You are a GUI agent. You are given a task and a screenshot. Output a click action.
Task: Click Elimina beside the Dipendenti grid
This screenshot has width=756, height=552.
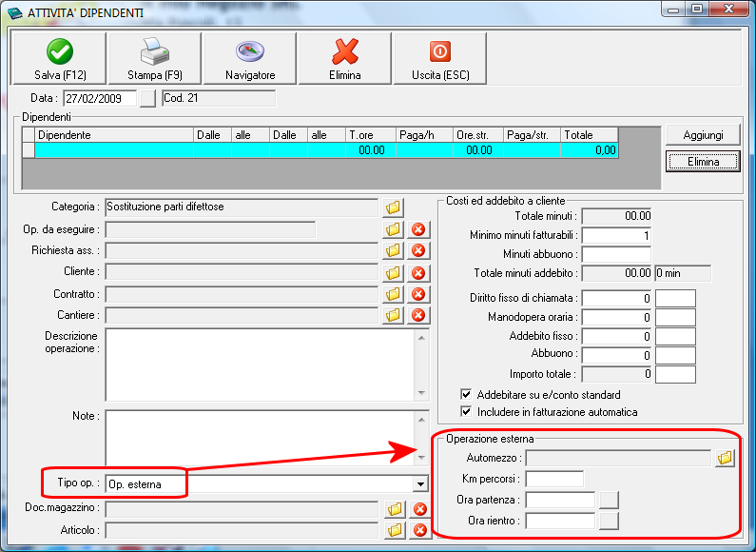(703, 161)
